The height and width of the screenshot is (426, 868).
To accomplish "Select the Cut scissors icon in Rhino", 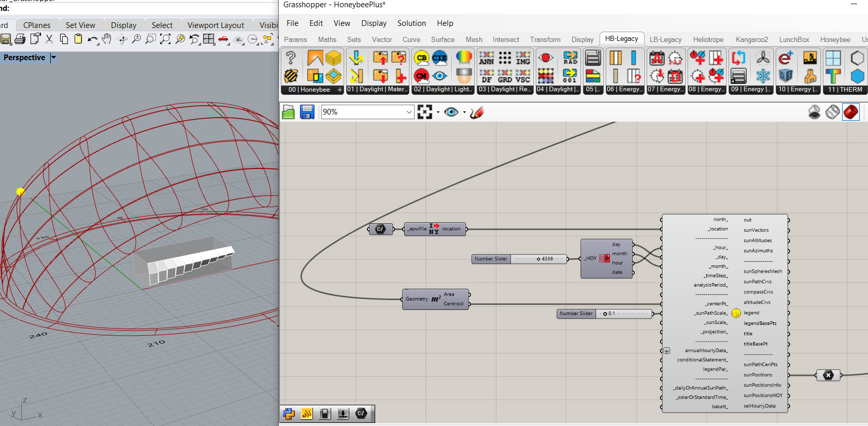I will [x=49, y=39].
